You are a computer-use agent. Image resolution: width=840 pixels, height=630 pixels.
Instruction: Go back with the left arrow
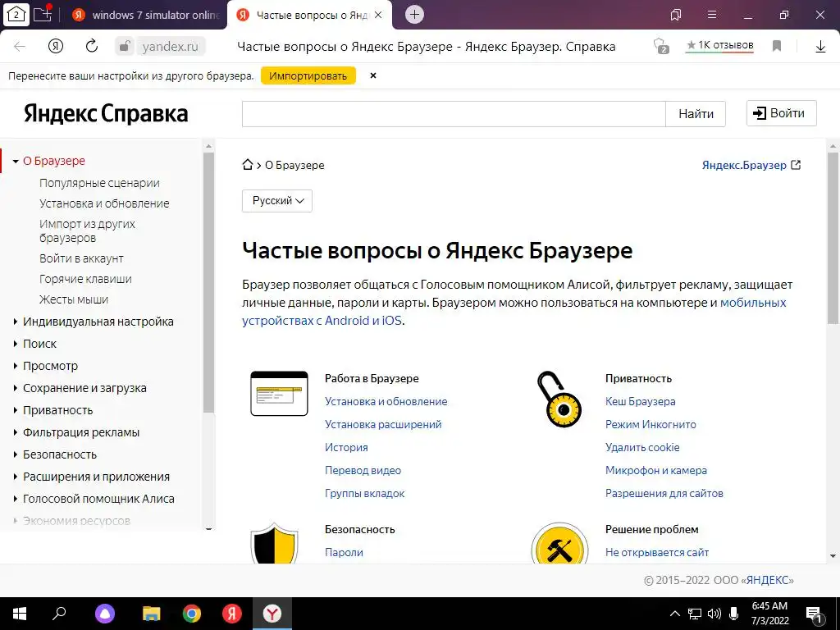(20, 47)
